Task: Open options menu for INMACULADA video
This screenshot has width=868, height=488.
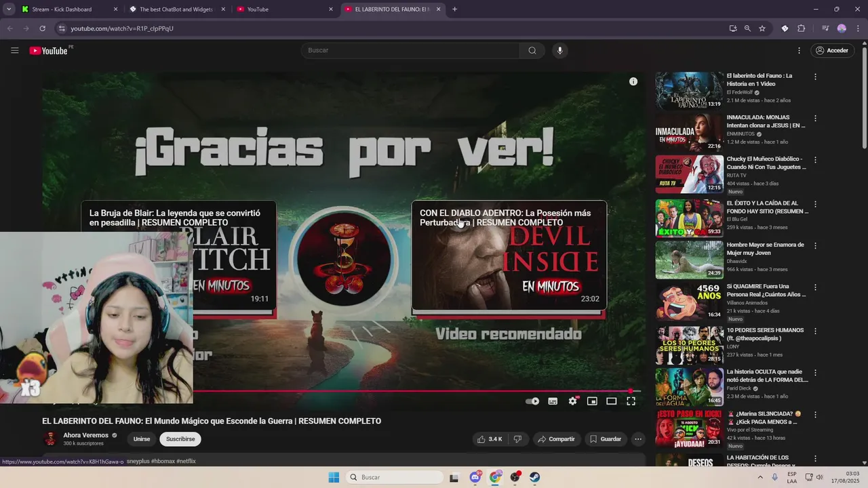Action: tap(815, 119)
